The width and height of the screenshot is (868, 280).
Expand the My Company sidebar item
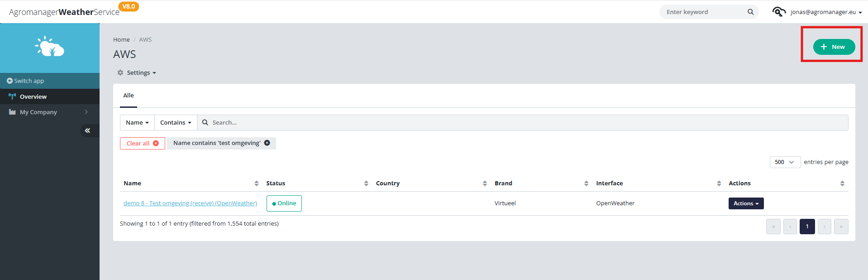[x=50, y=112]
